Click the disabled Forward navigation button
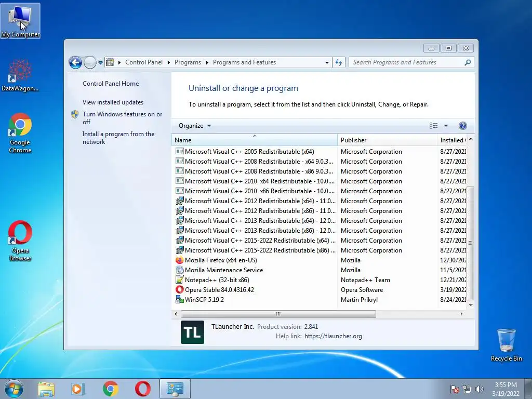532x399 pixels. tap(90, 62)
